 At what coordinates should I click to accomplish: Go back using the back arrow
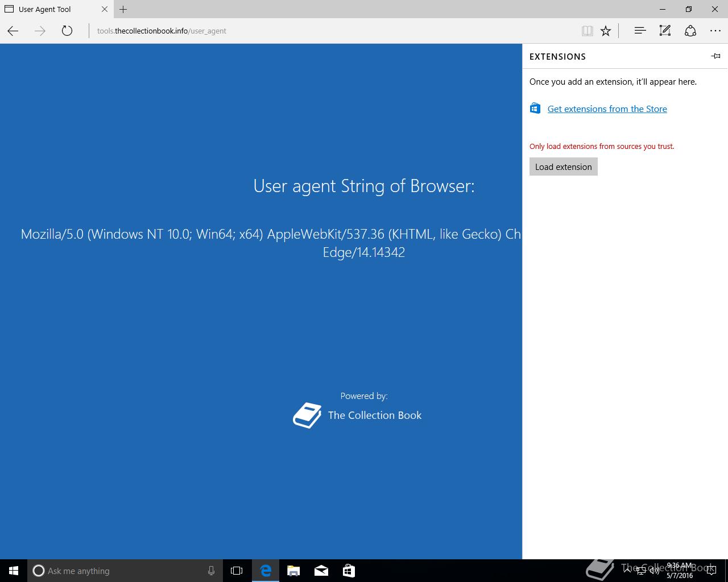point(13,31)
